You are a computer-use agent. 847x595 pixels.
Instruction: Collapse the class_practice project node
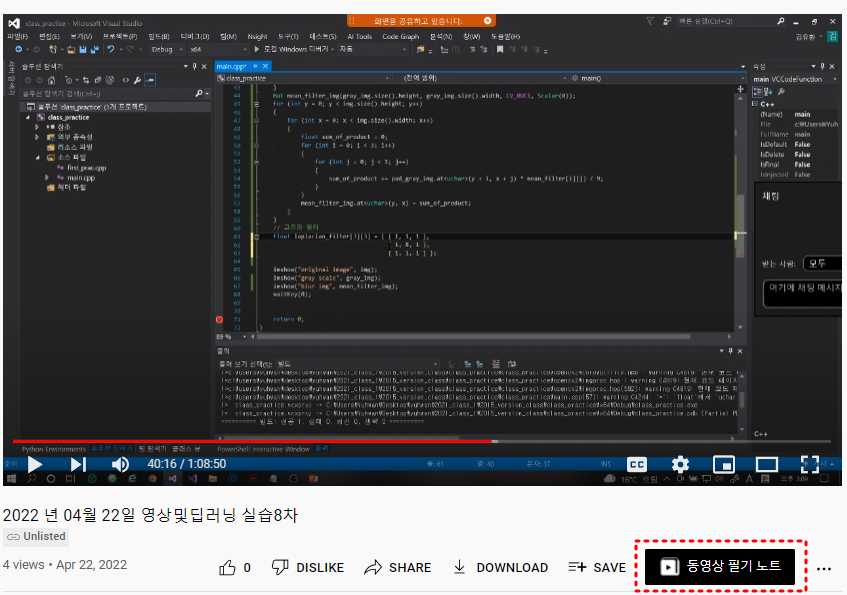tap(28, 117)
